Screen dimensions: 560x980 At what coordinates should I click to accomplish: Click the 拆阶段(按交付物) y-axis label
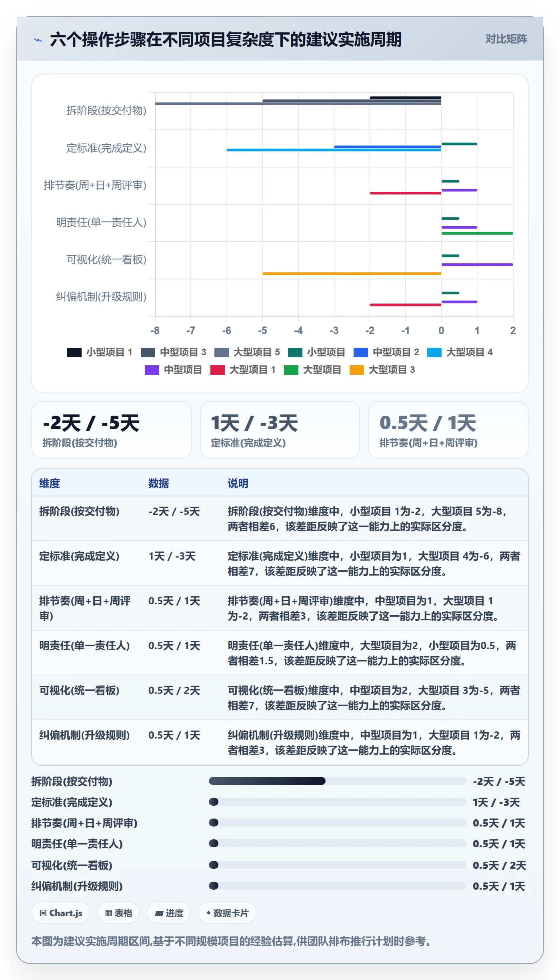pyautogui.click(x=106, y=110)
